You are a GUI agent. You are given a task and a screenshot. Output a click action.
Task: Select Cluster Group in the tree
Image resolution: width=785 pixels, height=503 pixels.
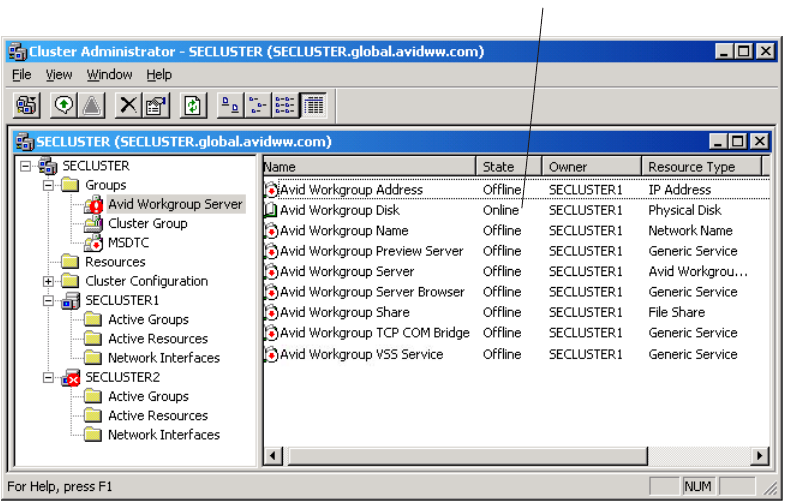click(x=148, y=223)
